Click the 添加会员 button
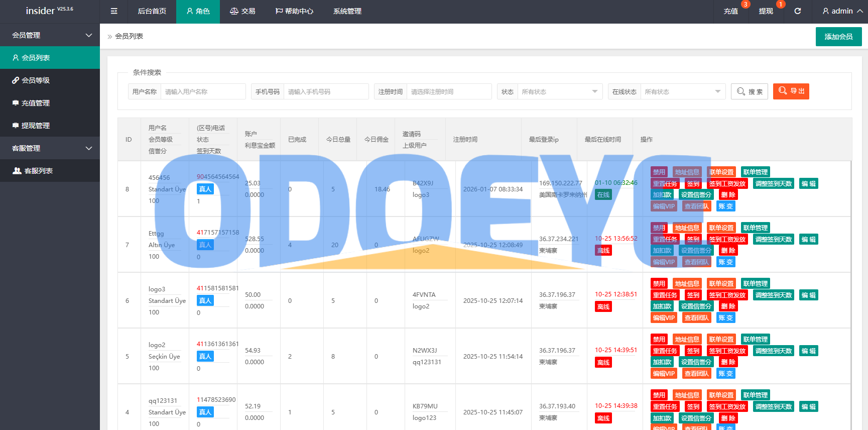This screenshot has width=868, height=430. coord(838,37)
